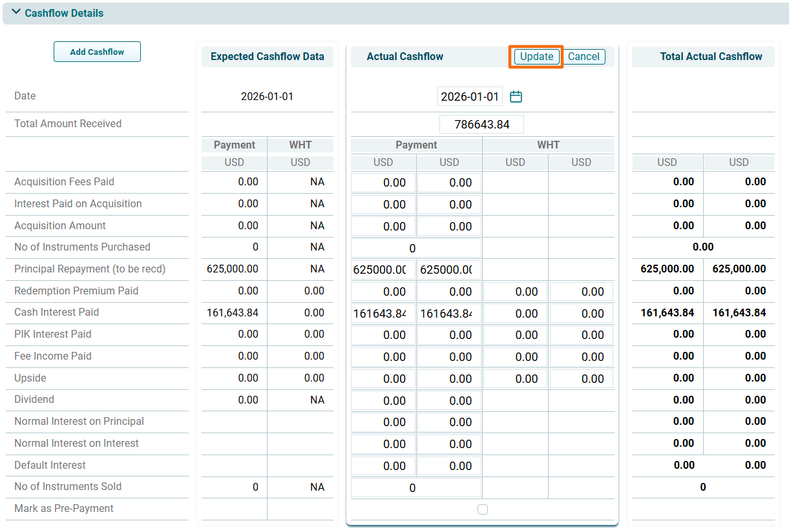Click second WHT field for Upside
789x532 pixels.
coord(581,379)
